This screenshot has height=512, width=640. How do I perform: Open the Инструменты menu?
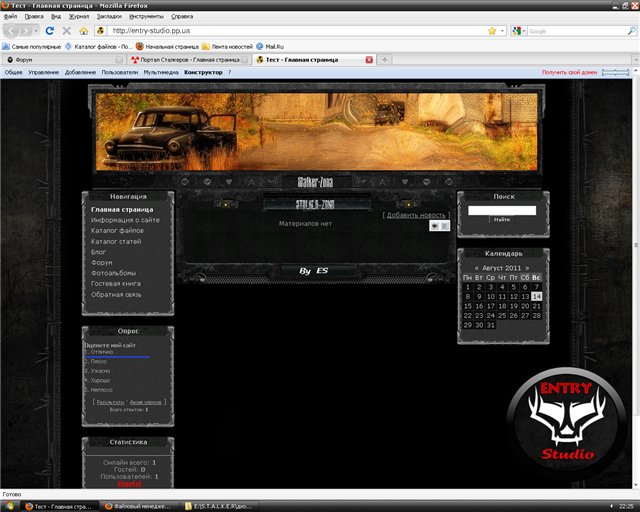tap(146, 16)
